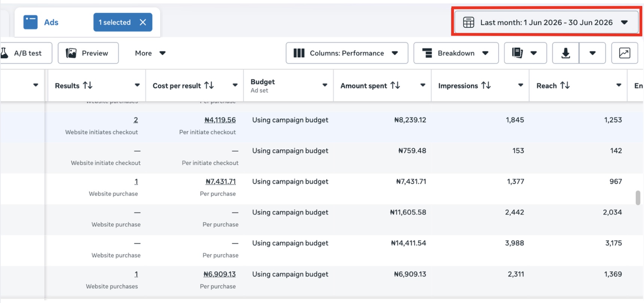Click reach value 1,369
This screenshot has width=644, height=303.
point(613,274)
